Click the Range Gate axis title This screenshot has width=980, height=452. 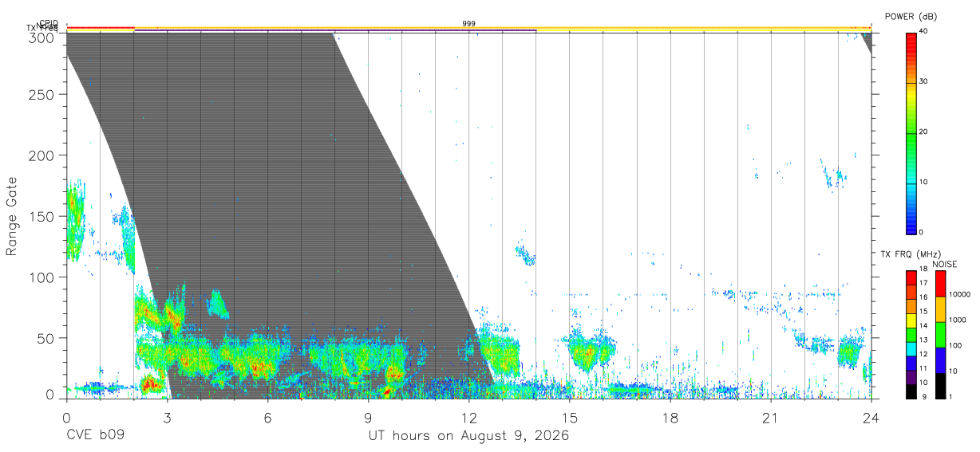pos(12,216)
